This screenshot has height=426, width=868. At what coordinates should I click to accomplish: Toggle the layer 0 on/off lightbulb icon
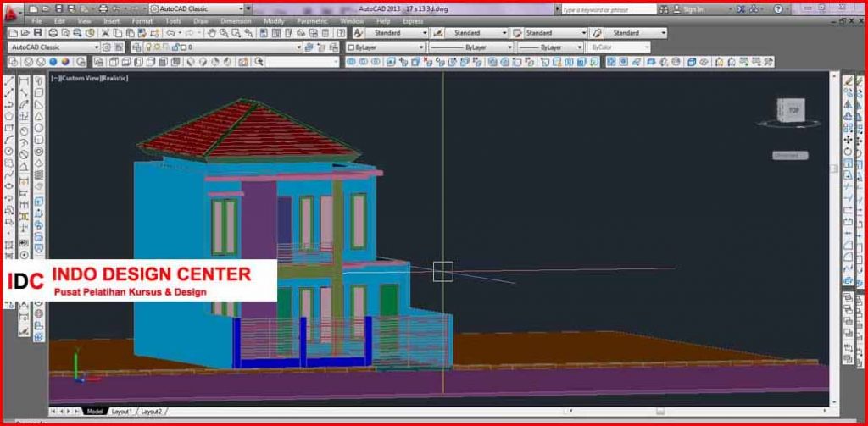coord(148,47)
